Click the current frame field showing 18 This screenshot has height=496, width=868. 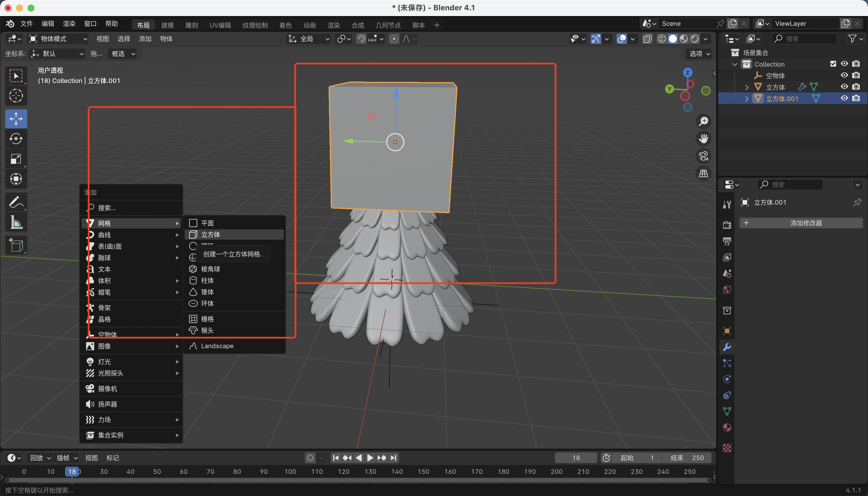[576, 458]
